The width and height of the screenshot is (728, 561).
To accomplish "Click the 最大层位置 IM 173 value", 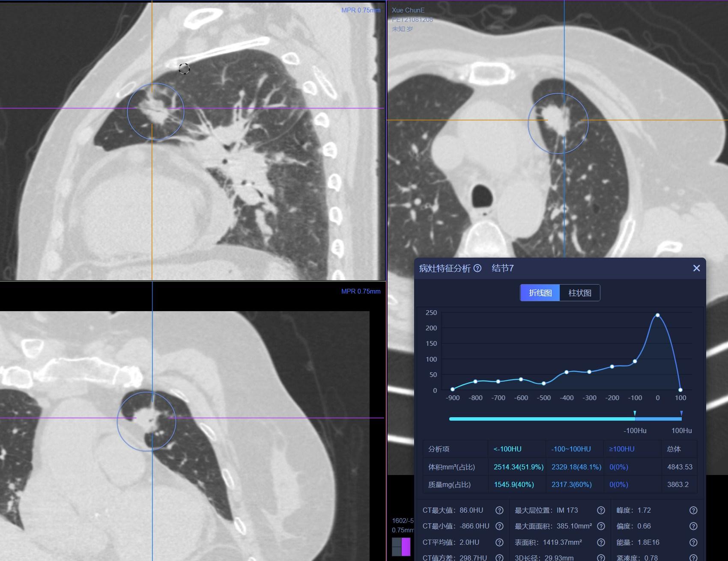I will pos(567,510).
